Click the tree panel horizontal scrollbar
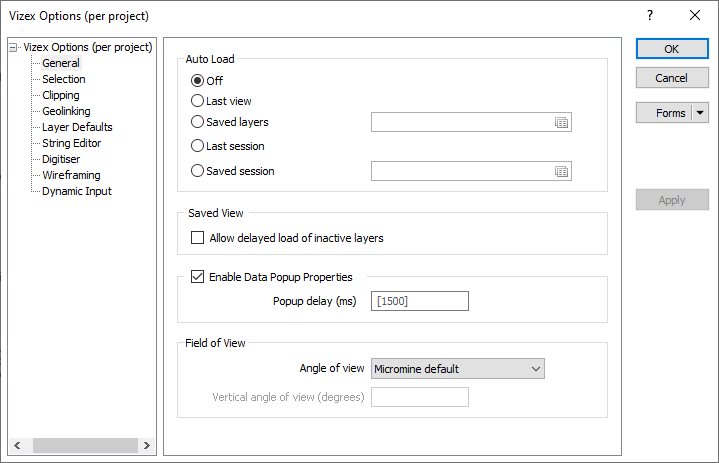This screenshot has height=463, width=719. (x=85, y=445)
